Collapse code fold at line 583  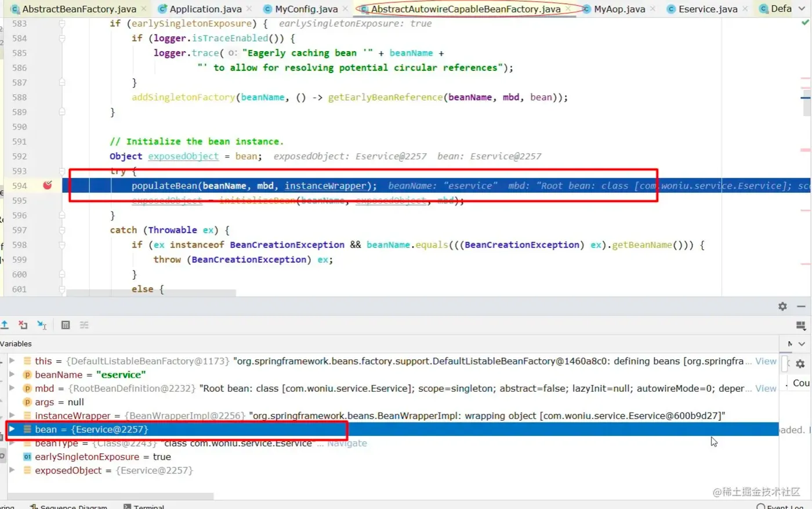62,23
